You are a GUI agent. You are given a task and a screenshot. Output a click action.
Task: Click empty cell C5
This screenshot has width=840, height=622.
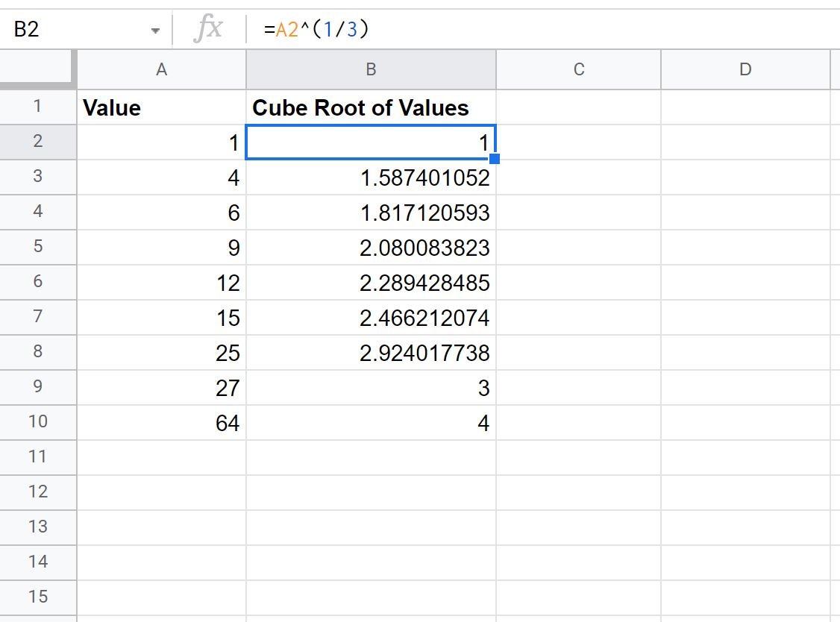(579, 248)
